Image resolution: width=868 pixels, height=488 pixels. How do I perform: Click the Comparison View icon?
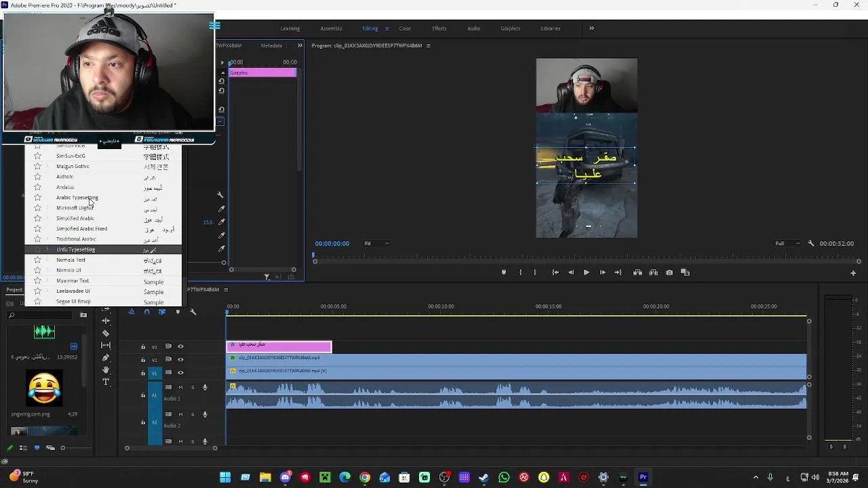685,272
